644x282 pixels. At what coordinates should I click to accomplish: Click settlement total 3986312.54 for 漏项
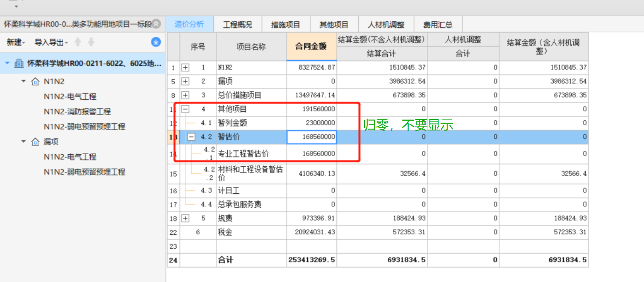(382, 81)
